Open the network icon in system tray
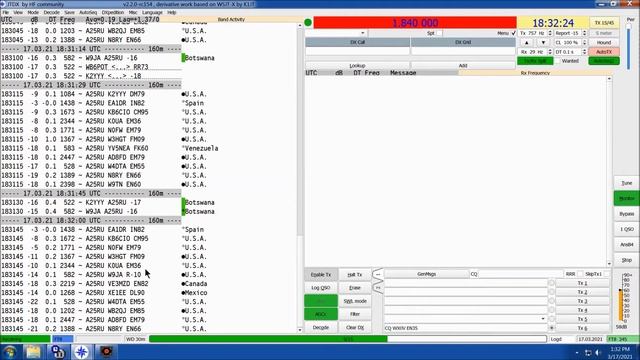Screen dimensions: 640x360 [588, 353]
